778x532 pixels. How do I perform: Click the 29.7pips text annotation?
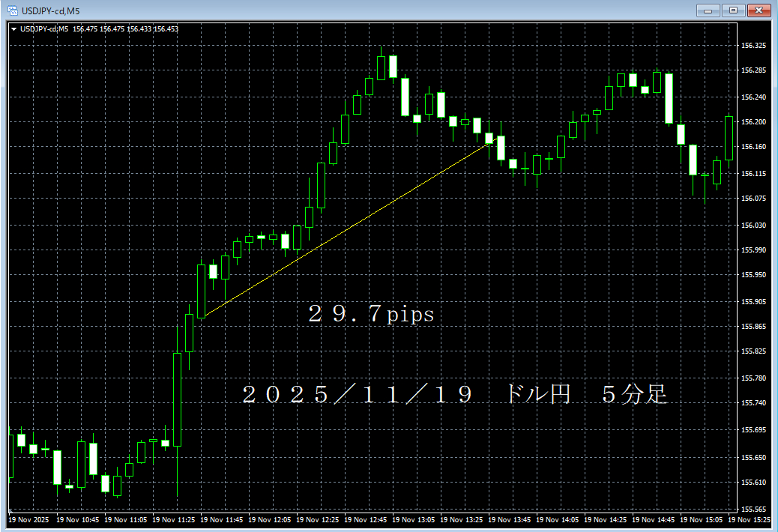click(371, 315)
